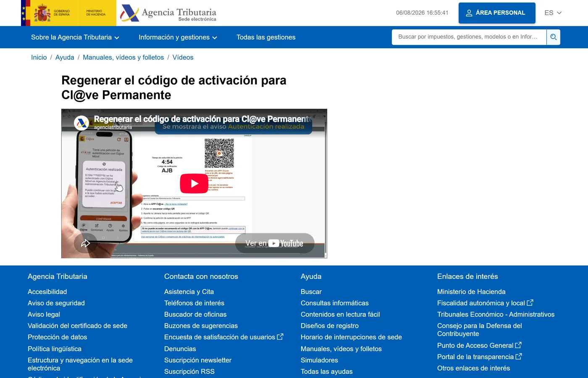Viewport: 588px width, 378px height.
Task: Click external-link icon beside Punto de Acceso General
Action: coord(518,345)
